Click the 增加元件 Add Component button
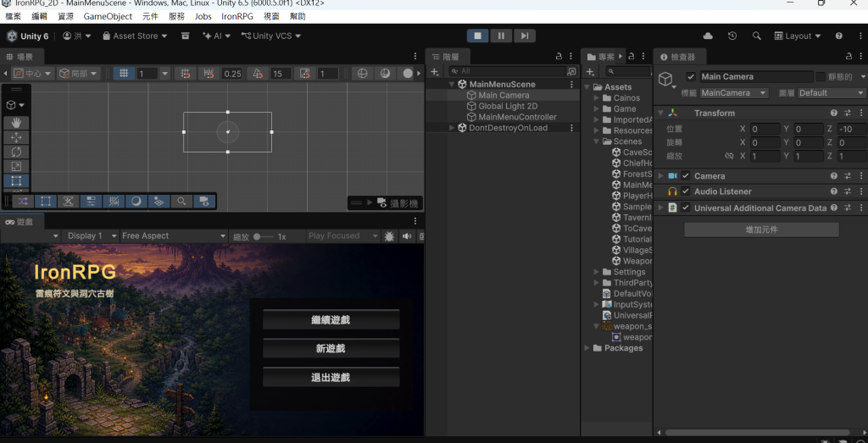Image resolution: width=868 pixels, height=443 pixels. [761, 230]
